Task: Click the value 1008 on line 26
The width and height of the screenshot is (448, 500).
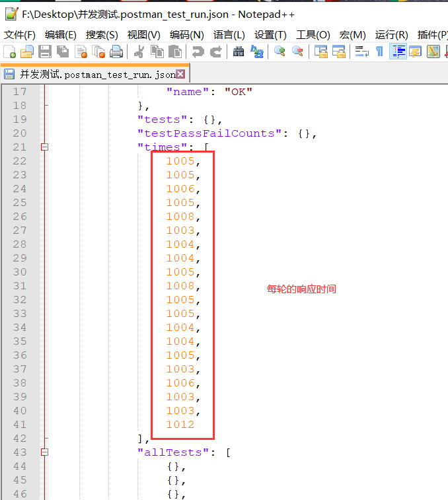Action: (x=180, y=216)
